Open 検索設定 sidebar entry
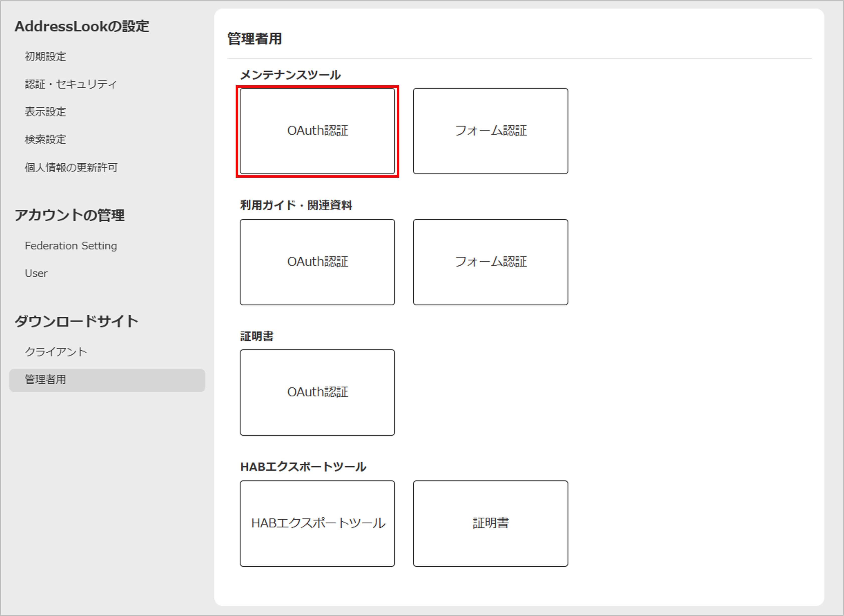This screenshot has height=616, width=844. tap(45, 140)
